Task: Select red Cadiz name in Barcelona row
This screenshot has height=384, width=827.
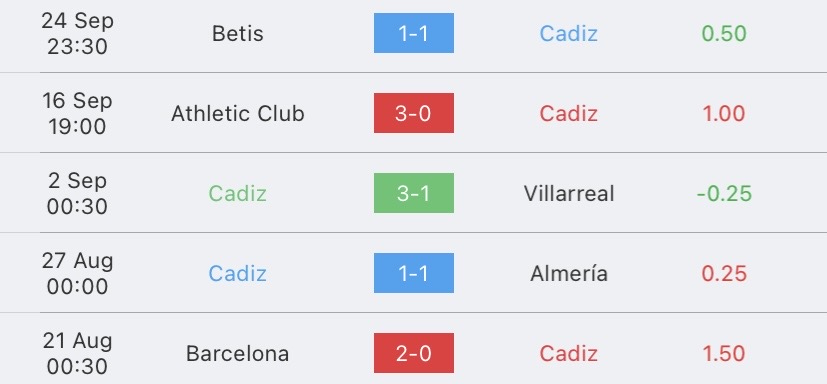Action: pyautogui.click(x=569, y=353)
